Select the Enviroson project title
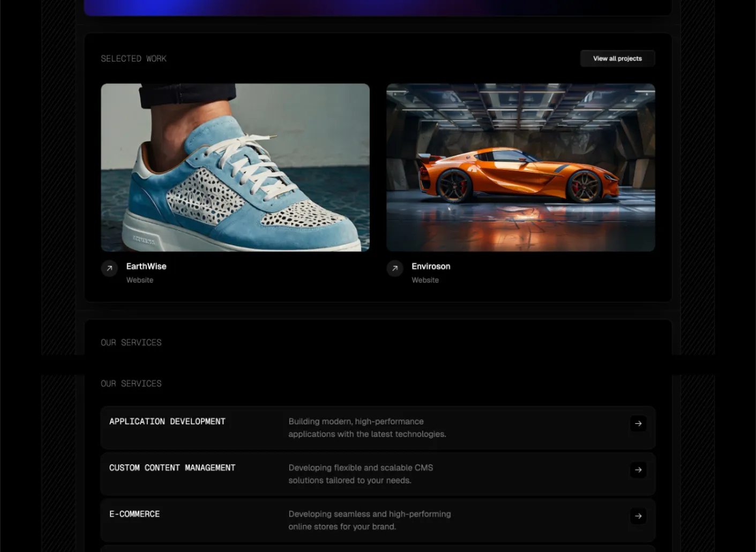This screenshot has width=756, height=552. (431, 266)
